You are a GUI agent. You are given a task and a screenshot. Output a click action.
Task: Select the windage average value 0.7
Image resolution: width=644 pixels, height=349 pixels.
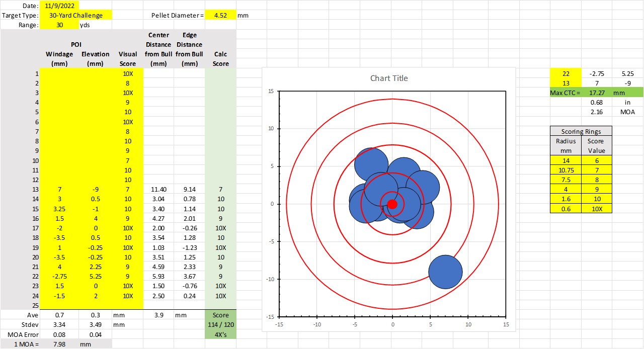(x=59, y=315)
